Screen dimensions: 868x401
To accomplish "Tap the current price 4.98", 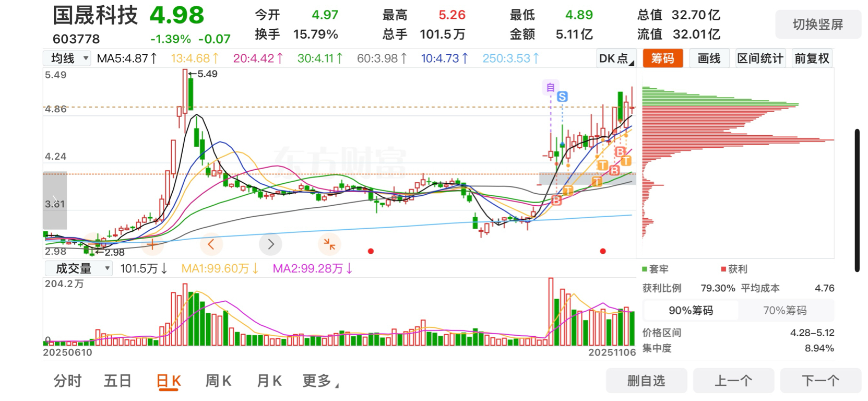I will point(177,15).
